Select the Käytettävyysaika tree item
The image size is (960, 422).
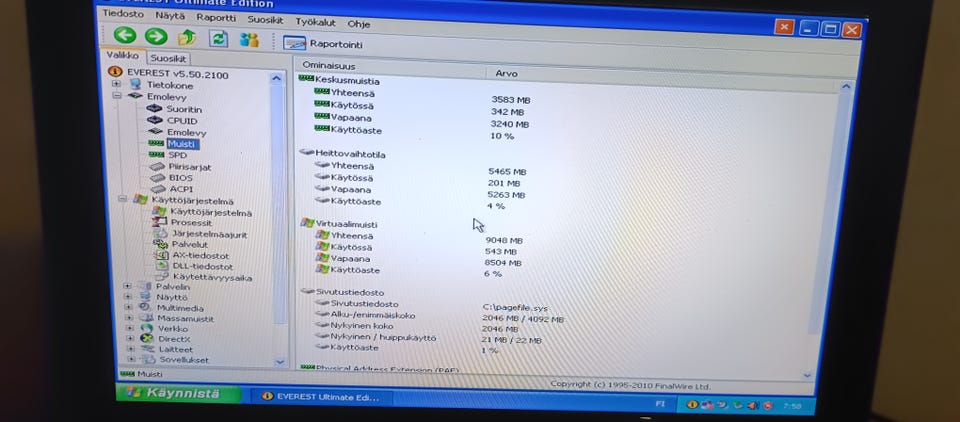212,277
